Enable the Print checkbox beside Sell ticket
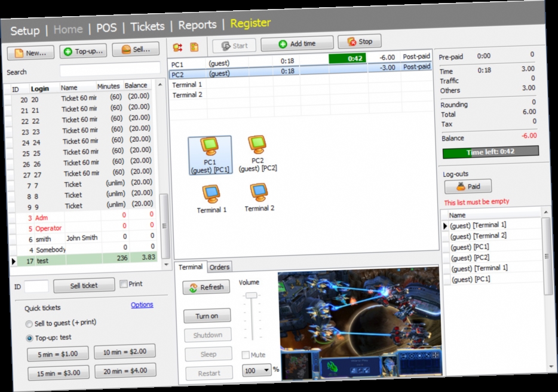 125,284
